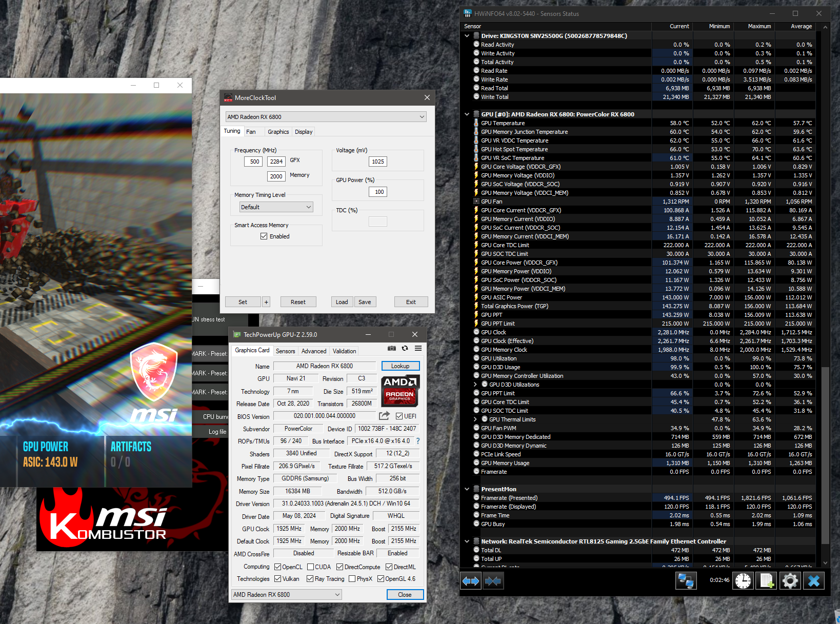Viewport: 840px width, 624px height.
Task: Click MoreClockTool title bar app icon
Action: coord(228,97)
